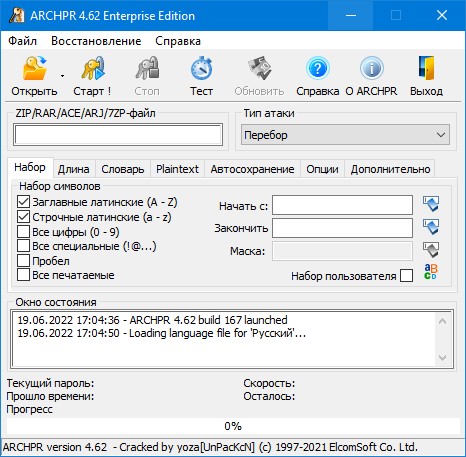
Task: Click the clear icon next to Маска
Action: [x=431, y=250]
